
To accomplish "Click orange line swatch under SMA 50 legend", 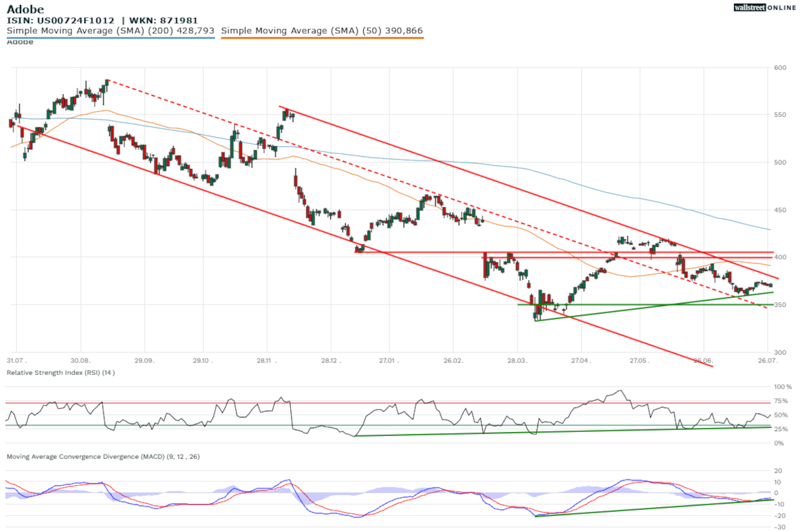I will [322, 38].
